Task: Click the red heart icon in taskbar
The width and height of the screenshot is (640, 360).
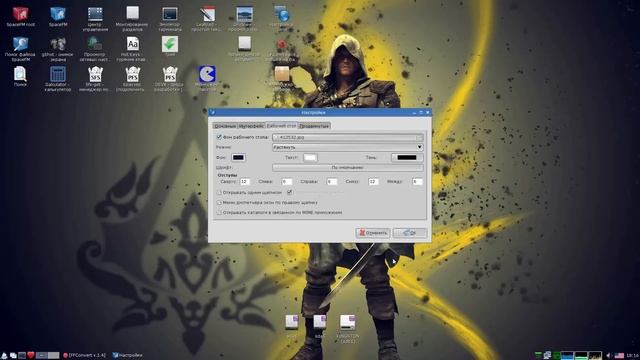Action: (31, 356)
